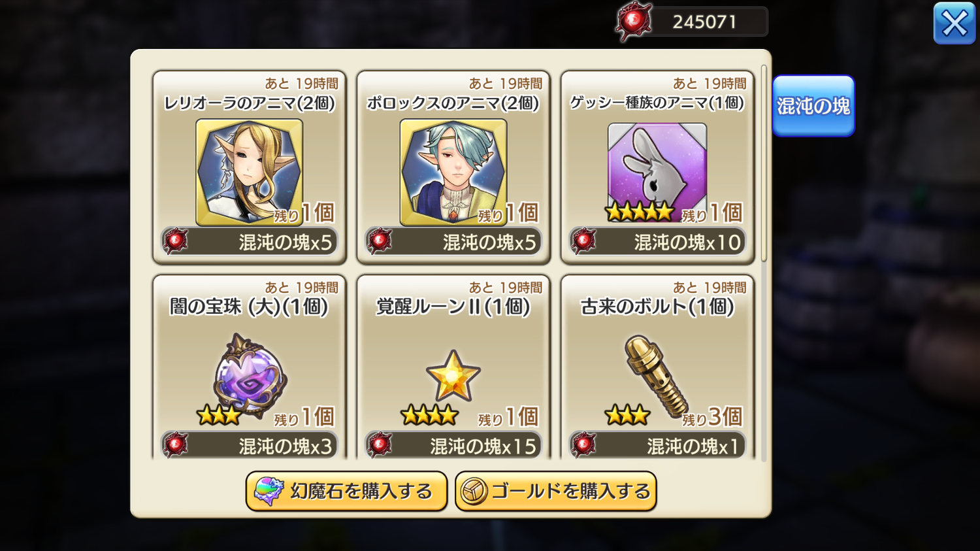The image size is (980, 551).
Task: Click the rainbow gem icon on 幻魔石 button
Action: 269,491
